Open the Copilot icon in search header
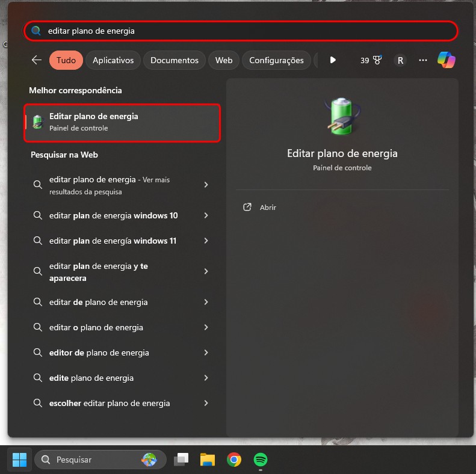 [x=447, y=60]
